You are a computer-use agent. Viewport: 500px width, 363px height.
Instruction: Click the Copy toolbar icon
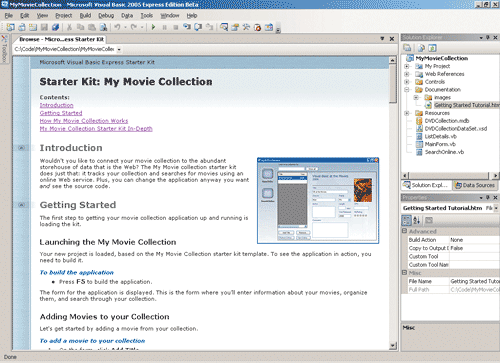[x=80, y=27]
